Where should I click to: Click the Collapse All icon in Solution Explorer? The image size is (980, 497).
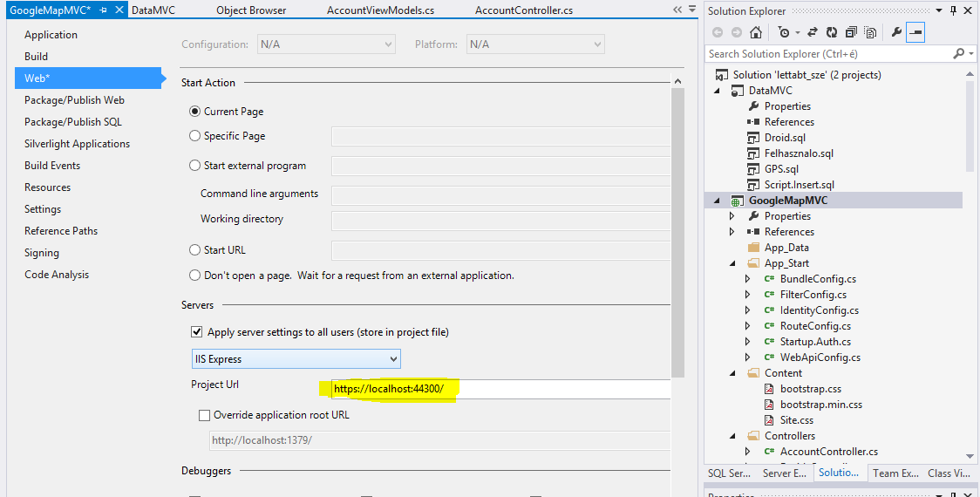[851, 32]
